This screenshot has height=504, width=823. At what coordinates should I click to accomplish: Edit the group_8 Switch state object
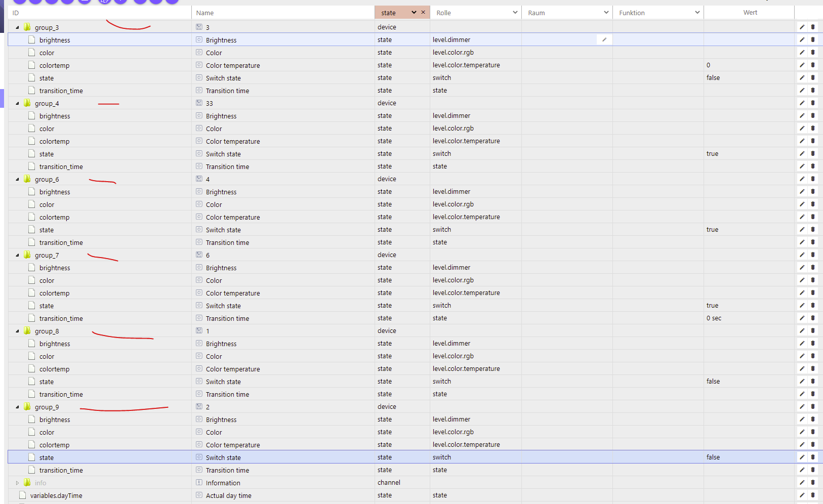click(802, 381)
